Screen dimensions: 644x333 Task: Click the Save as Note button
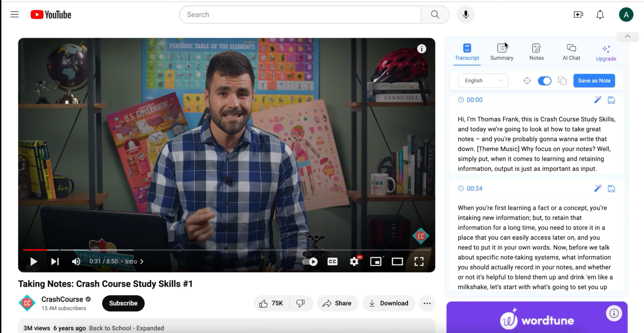pyautogui.click(x=594, y=81)
